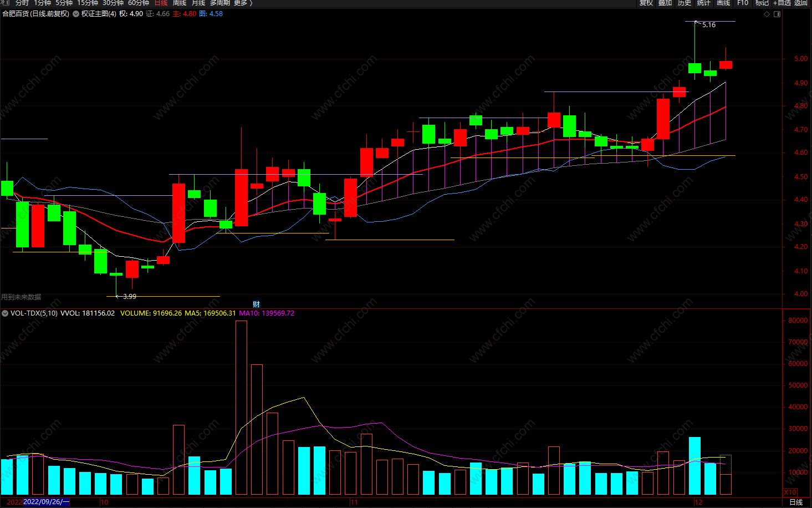This screenshot has height=508, width=812.
Task: Click the 证: 4.66 indicator value
Action: (x=158, y=14)
